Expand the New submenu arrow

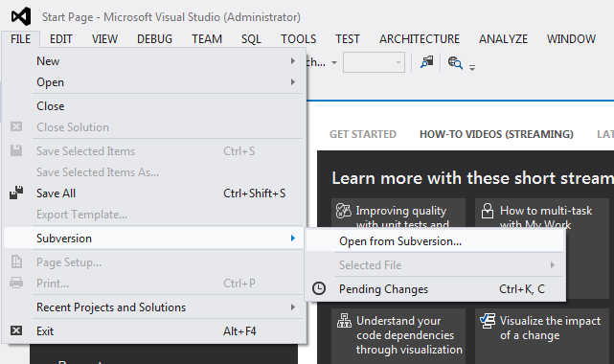coord(292,61)
